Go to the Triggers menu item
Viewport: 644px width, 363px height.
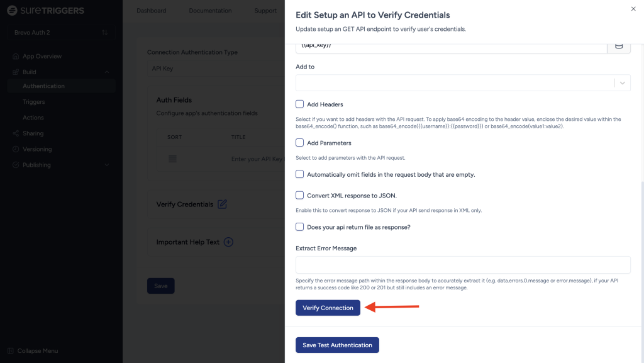pos(33,102)
